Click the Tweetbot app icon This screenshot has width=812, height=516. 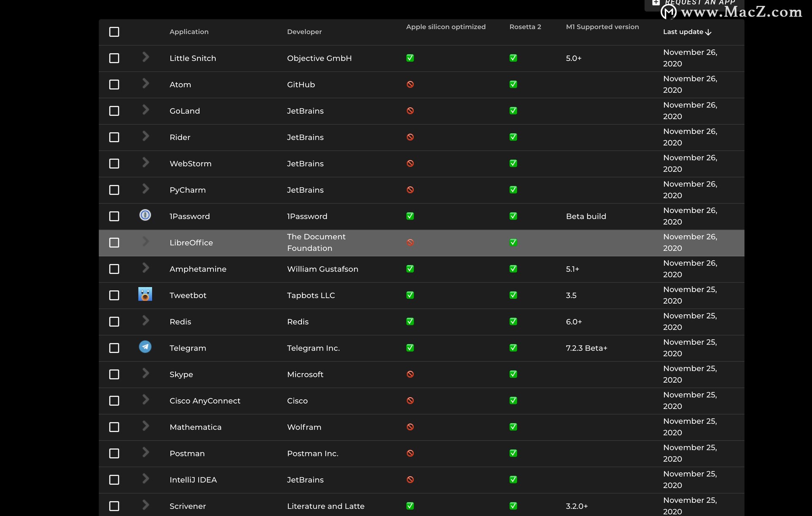145,294
